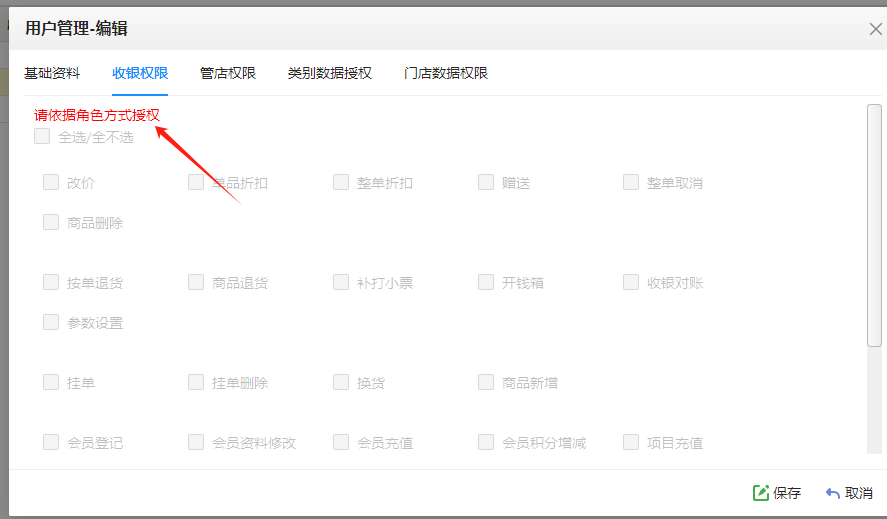Open the 管店权限 tab

point(227,73)
